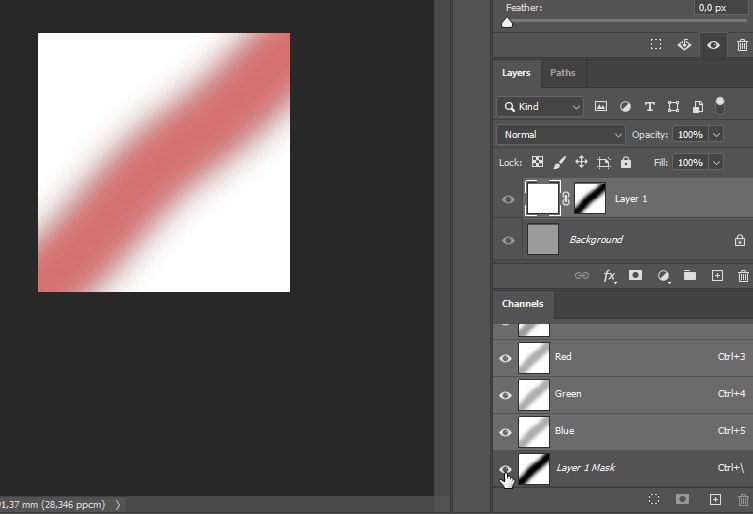
Task: Hide the Background layer eye icon
Action: pyautogui.click(x=508, y=240)
